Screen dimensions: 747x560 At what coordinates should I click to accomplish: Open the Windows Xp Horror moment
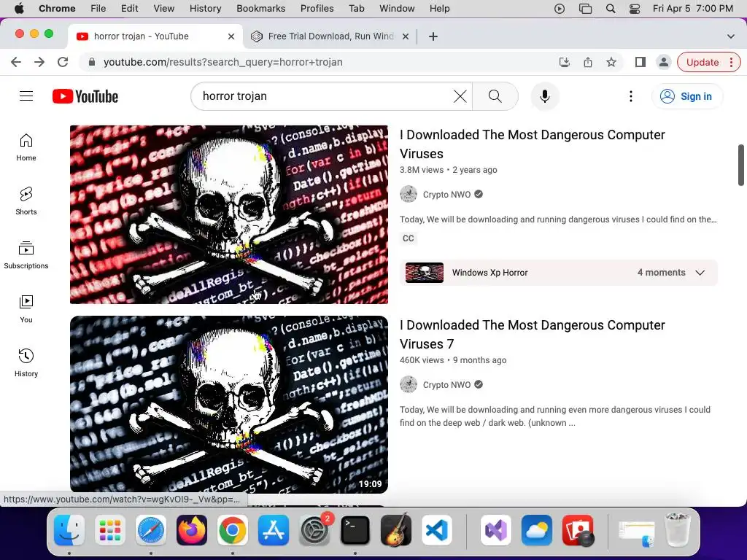pos(558,273)
